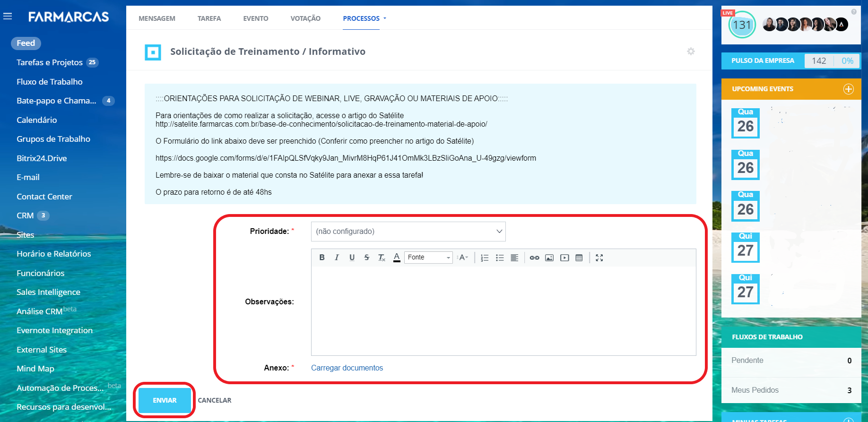Switch to the Tarefa tab
Viewport: 868px width, 422px height.
209,18
